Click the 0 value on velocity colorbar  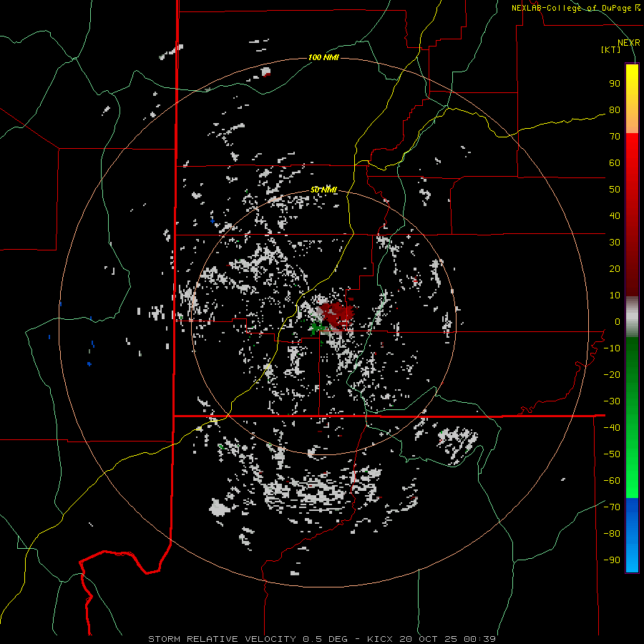pos(618,322)
